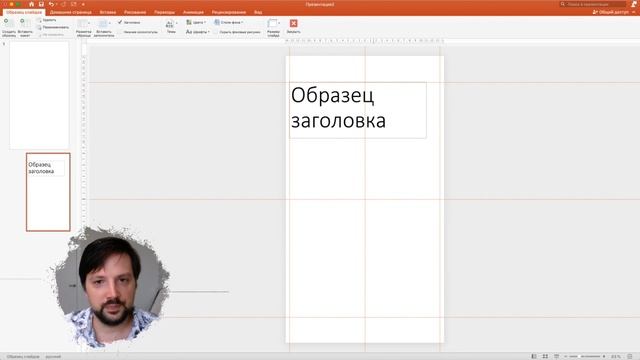This screenshot has height=360, width=640.
Task: Expand Insert placeholder dropdown arrow
Action: coord(110,23)
